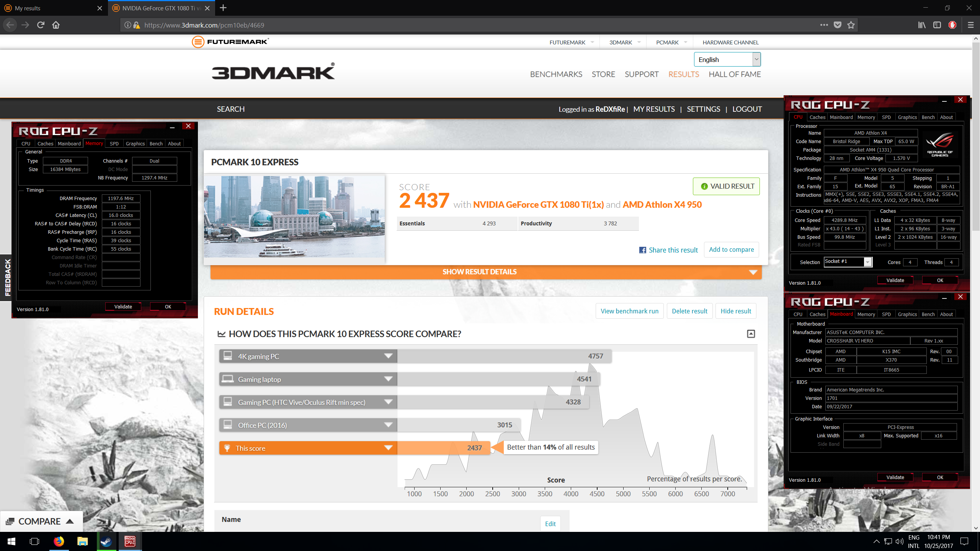
Task: Share this result on Facebook
Action: 668,250
